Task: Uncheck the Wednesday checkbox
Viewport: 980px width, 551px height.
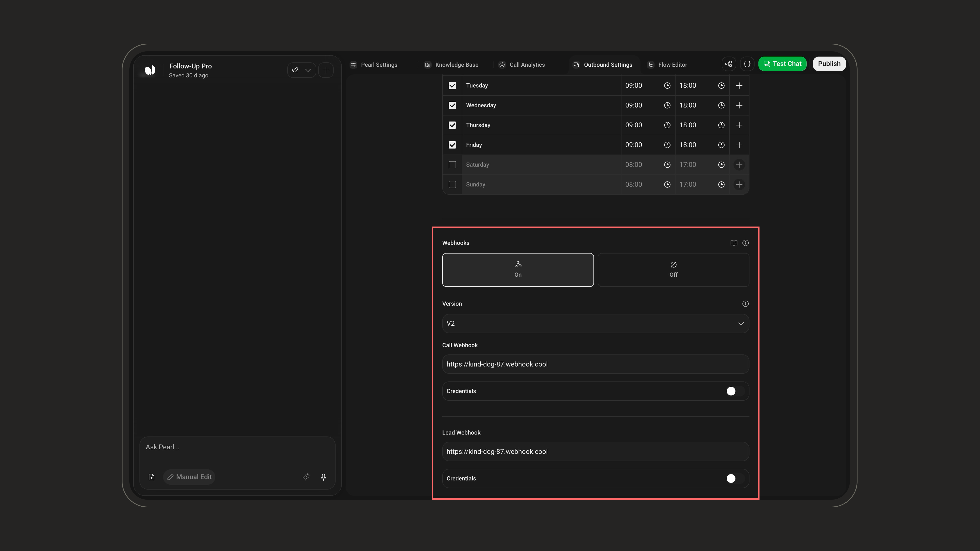Action: [x=452, y=105]
